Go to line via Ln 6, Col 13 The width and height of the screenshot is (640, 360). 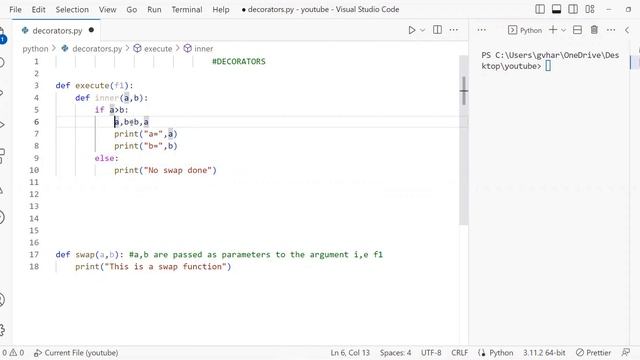350,353
